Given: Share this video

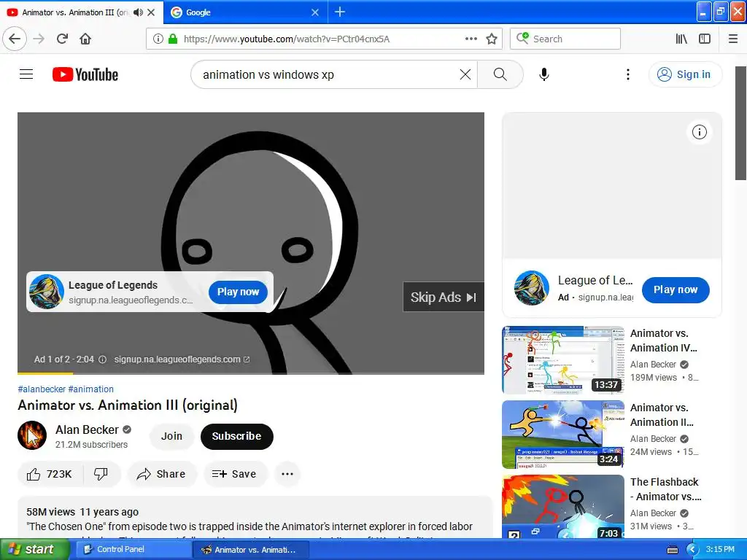Looking at the screenshot, I should (x=161, y=474).
